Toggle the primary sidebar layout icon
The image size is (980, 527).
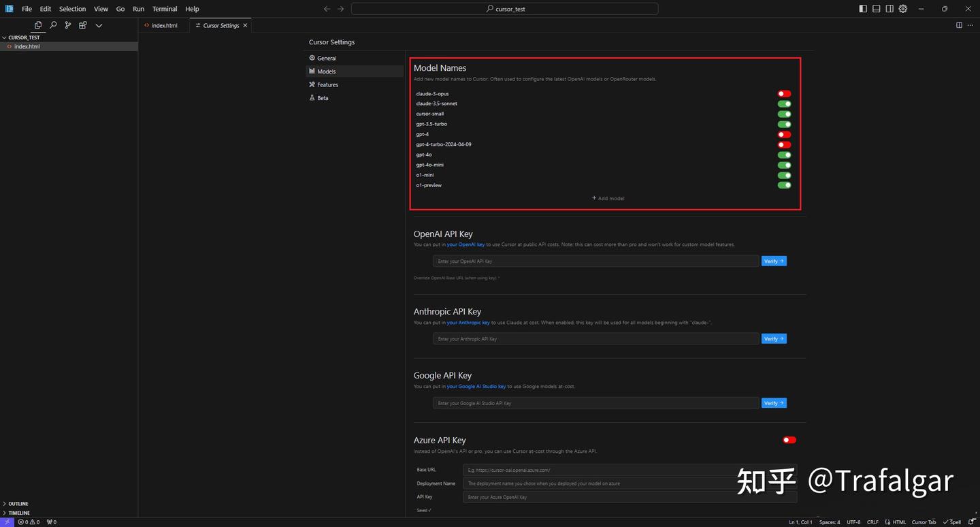click(863, 9)
